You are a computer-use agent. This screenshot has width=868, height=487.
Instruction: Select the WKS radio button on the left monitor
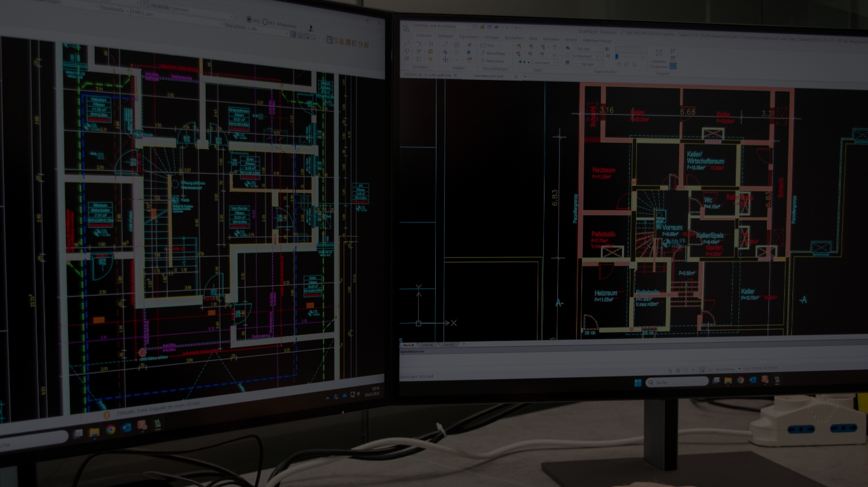[x=248, y=19]
